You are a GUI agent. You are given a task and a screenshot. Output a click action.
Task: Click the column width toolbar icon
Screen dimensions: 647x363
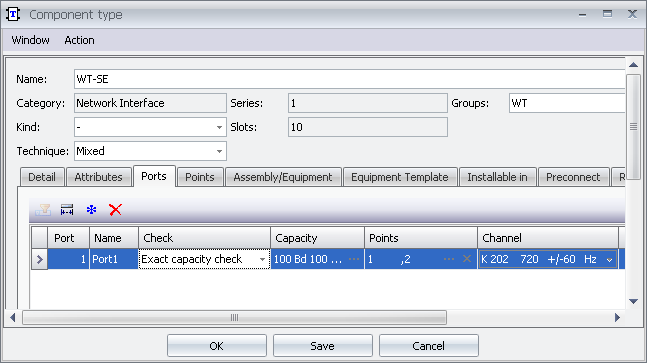pos(67,210)
